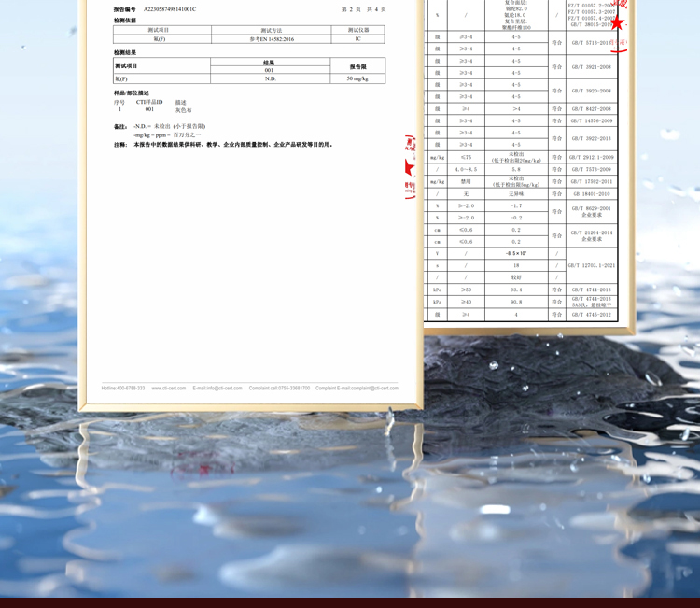This screenshot has width=700, height=608.
Task: Click the GB 18401-2010 standard cell
Action: [x=592, y=194]
